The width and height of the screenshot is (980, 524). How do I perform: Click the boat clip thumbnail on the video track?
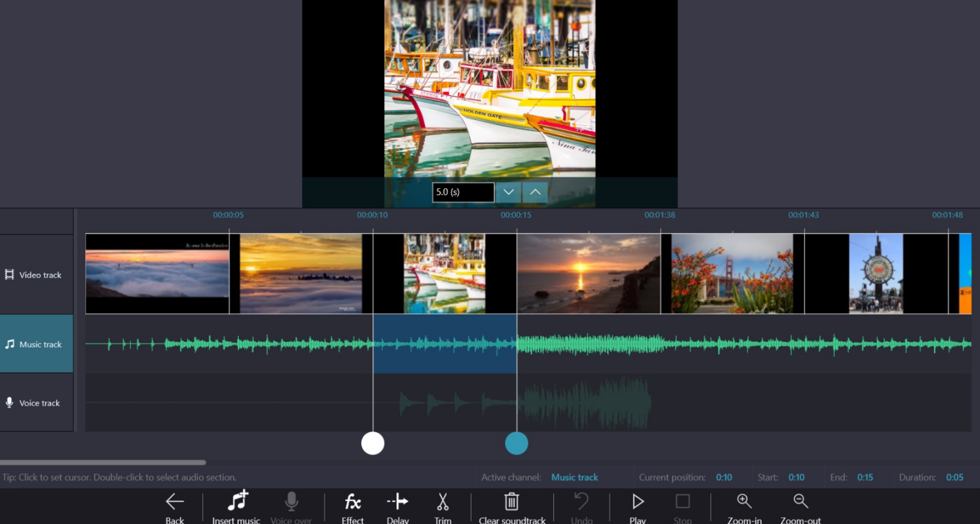[x=445, y=273]
